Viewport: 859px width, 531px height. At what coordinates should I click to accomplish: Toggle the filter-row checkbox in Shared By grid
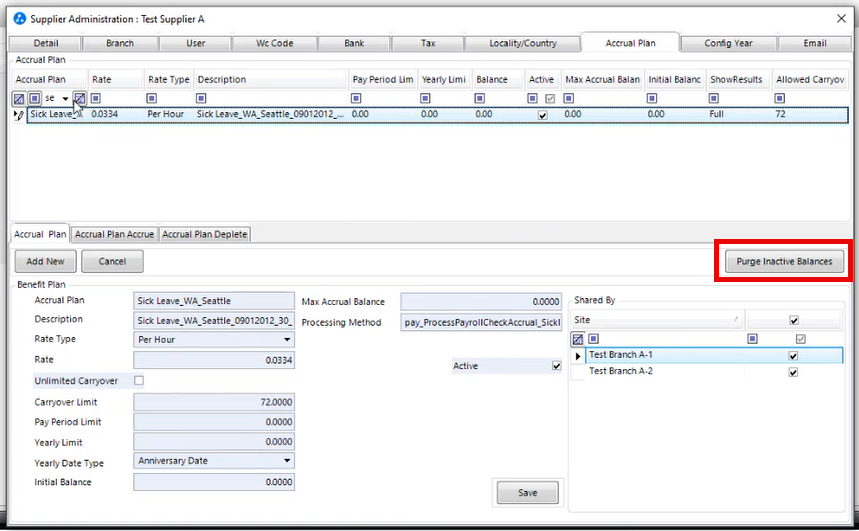pyautogui.click(x=800, y=339)
